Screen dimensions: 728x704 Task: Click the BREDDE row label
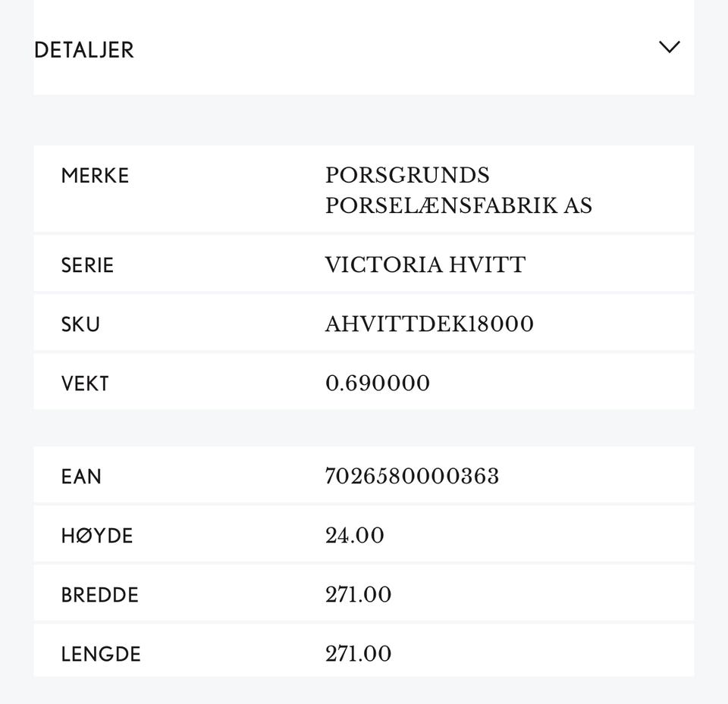(100, 595)
